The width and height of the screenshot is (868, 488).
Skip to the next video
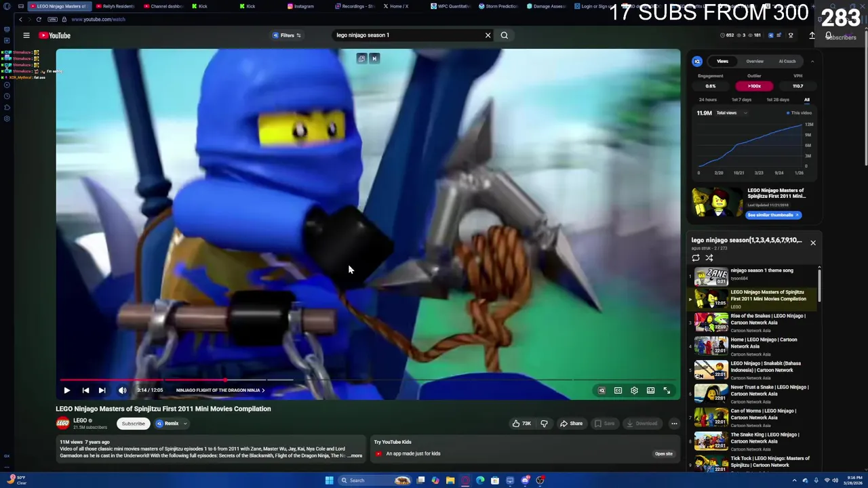[x=102, y=390]
